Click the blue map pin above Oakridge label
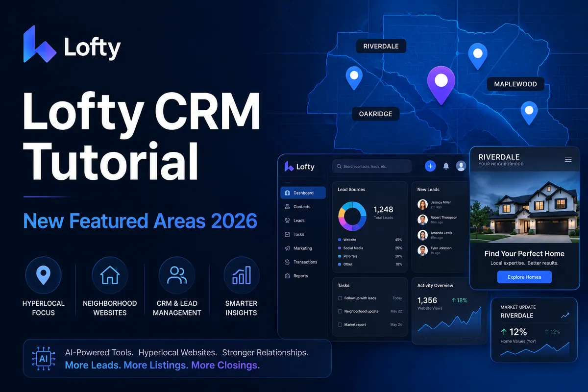The width and height of the screenshot is (588, 392). click(x=354, y=79)
